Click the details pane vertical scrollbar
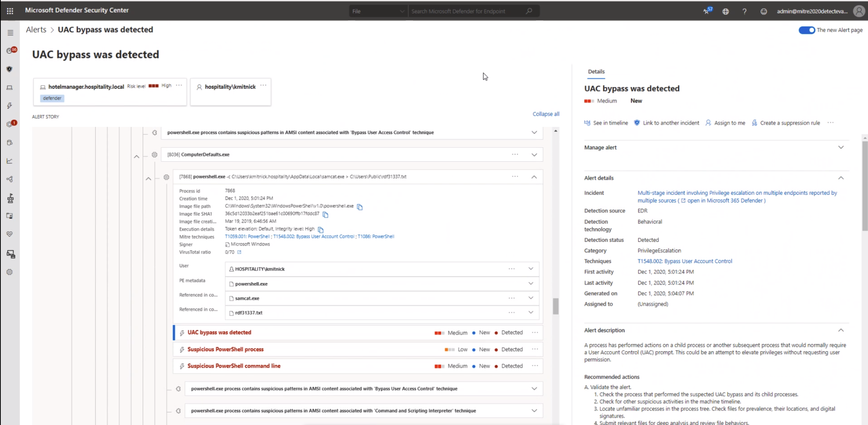 coord(865,186)
